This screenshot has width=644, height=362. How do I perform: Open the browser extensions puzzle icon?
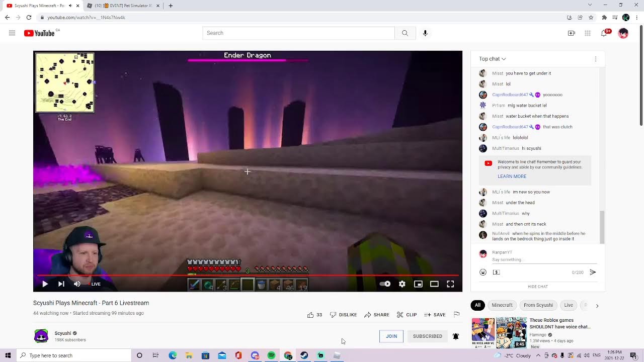(604, 17)
